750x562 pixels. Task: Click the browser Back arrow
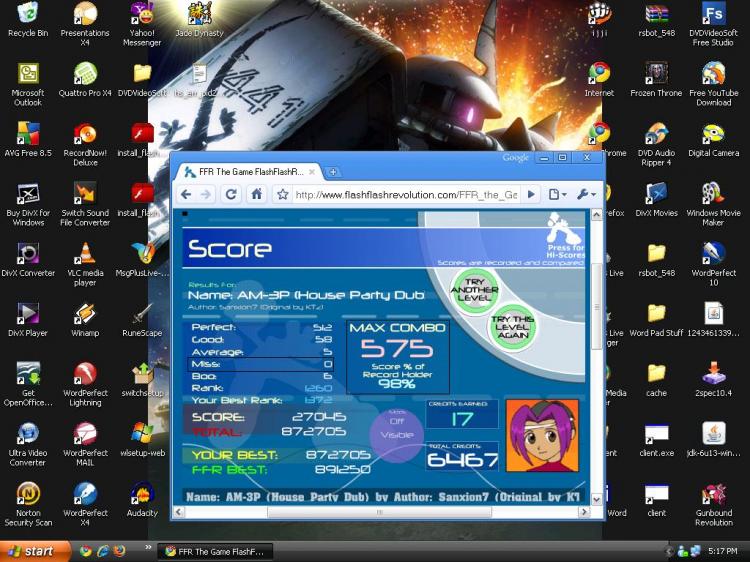pyautogui.click(x=186, y=195)
